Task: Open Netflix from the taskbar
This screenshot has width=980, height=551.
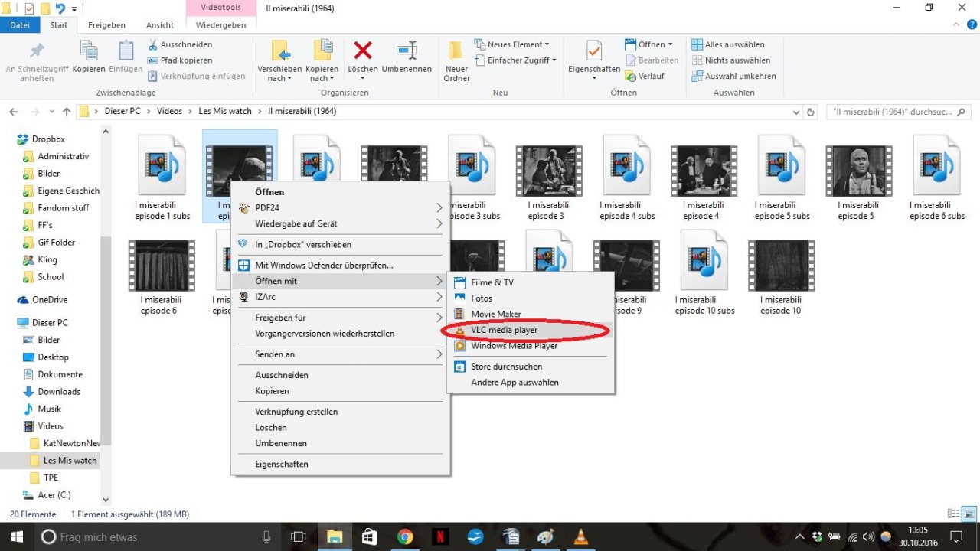Action: pos(440,536)
